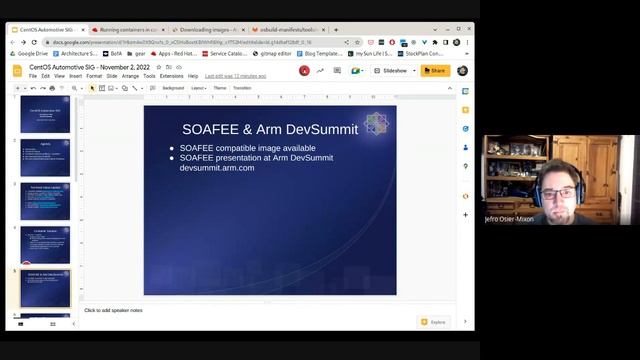This screenshot has width=640, height=360.
Task: Open the Layout dropdown
Action: [199, 88]
